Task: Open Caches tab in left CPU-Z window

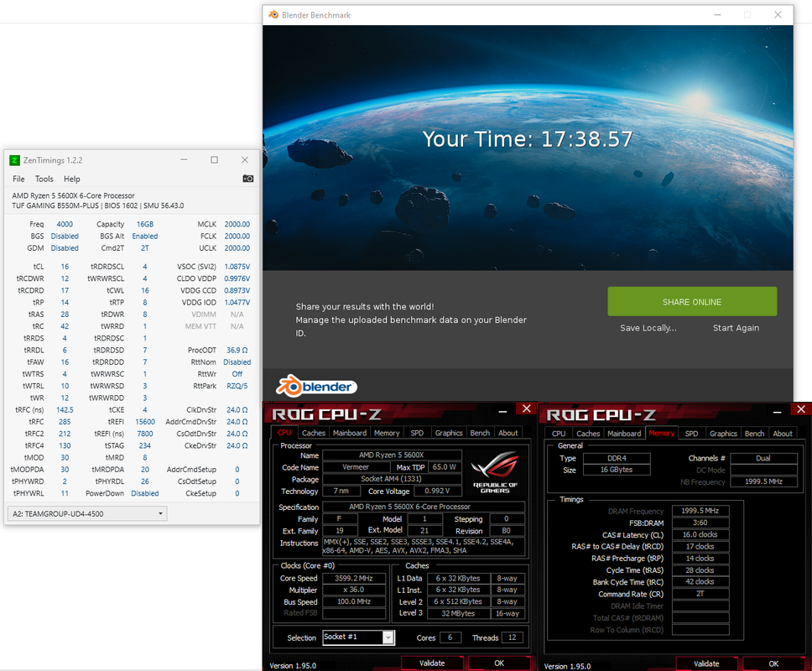Action: (314, 433)
